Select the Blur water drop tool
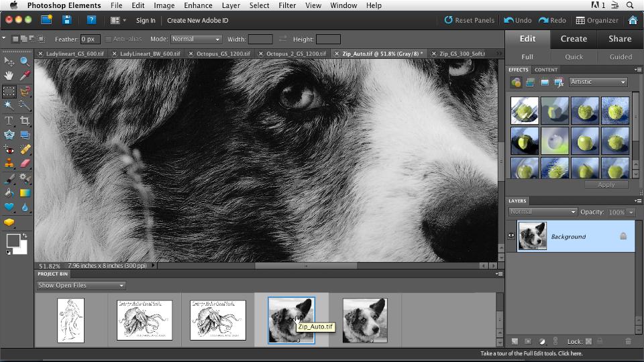Image resolution: width=644 pixels, height=362 pixels. (25, 207)
